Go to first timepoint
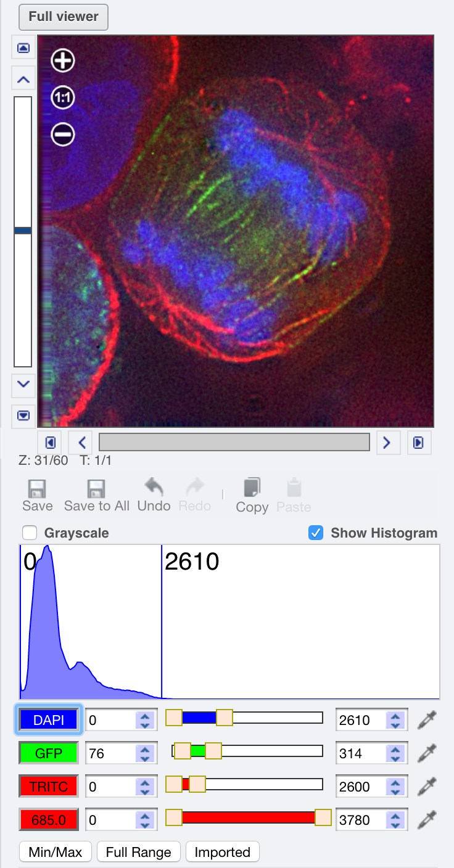 point(49,442)
